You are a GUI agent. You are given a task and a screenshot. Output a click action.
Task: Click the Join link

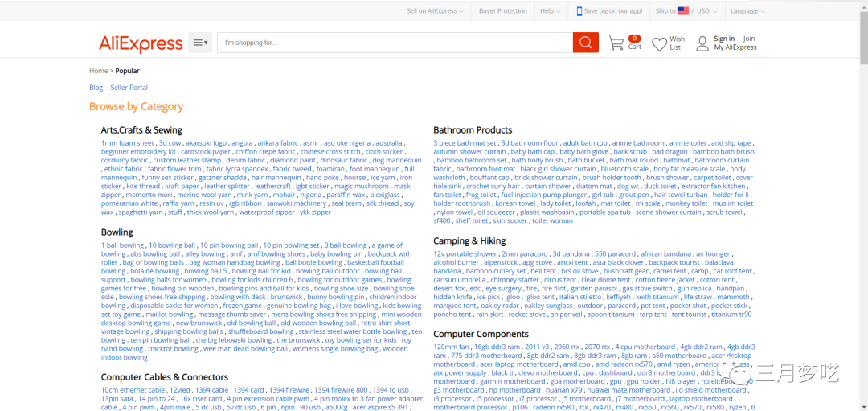point(749,39)
